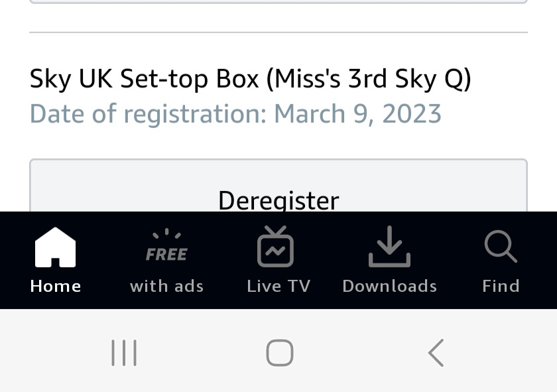Tap the March 9, 2023 date text

click(357, 113)
